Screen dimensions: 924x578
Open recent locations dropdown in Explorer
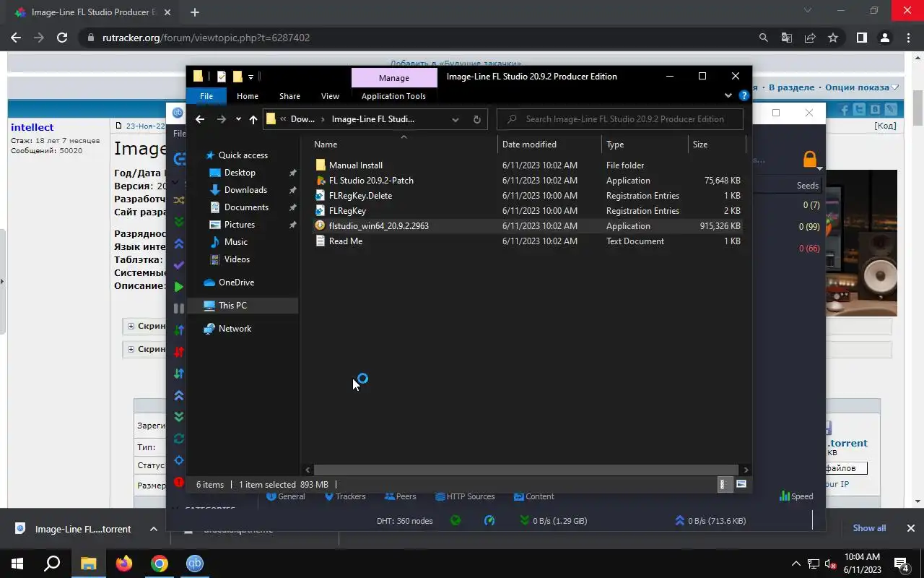(238, 119)
